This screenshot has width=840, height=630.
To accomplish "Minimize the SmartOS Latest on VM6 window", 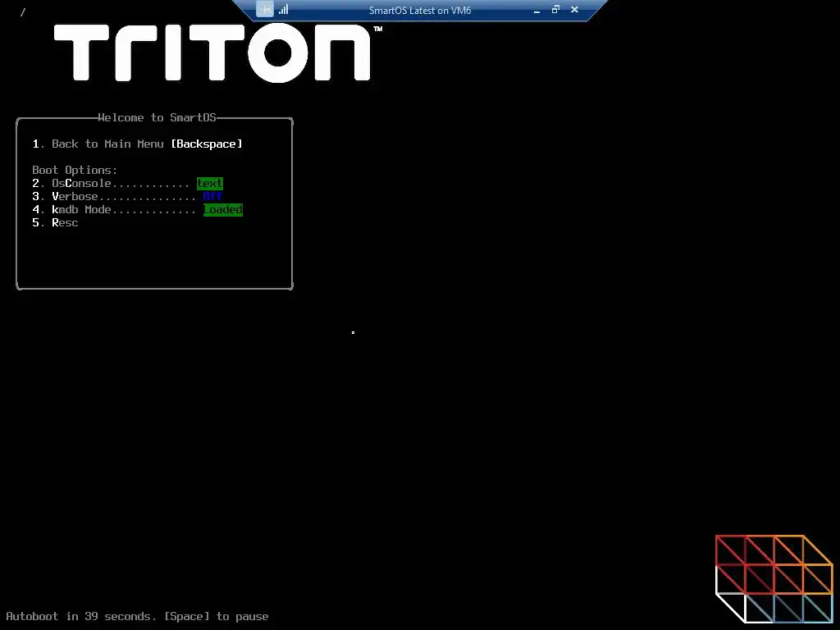I will pyautogui.click(x=536, y=10).
